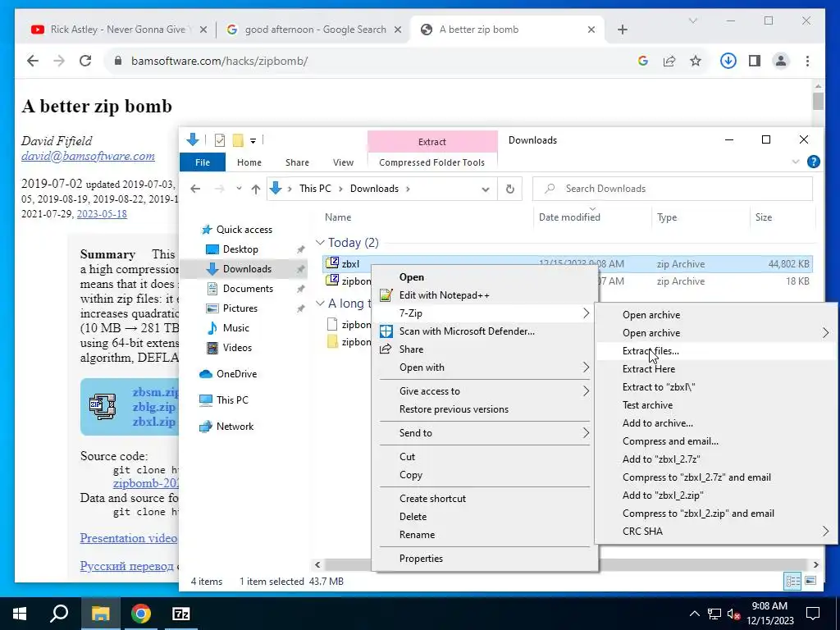Open Chrome downloads indicator icon
This screenshot has width=840, height=630.
point(728,61)
